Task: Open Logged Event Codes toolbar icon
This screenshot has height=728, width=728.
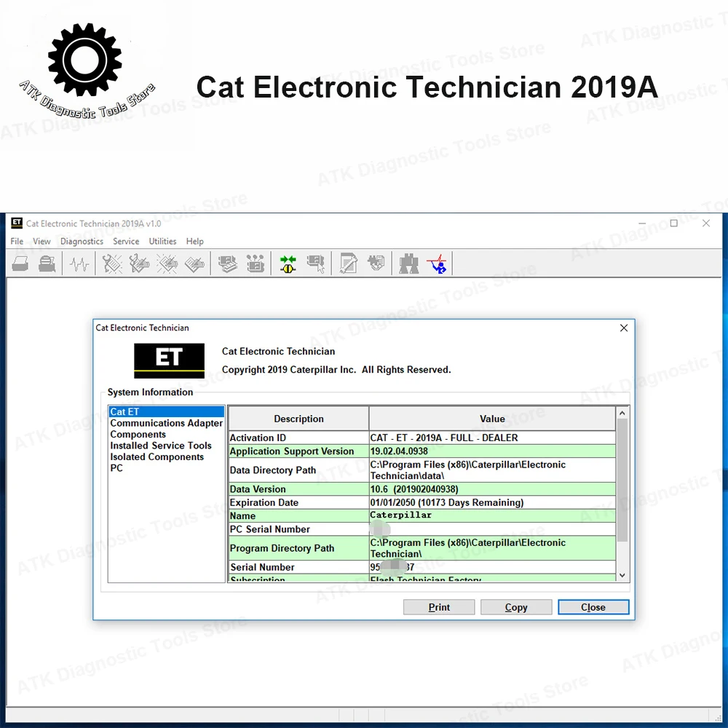Action: point(194,264)
